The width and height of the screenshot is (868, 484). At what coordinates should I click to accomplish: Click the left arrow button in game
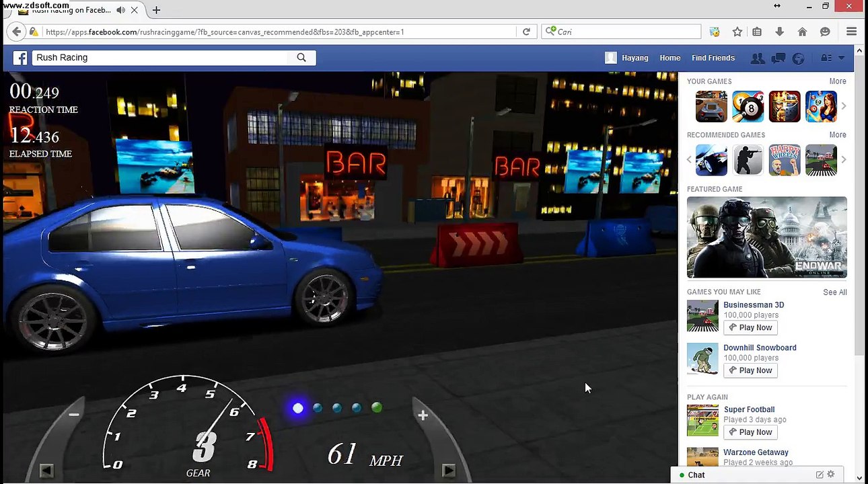[46, 471]
